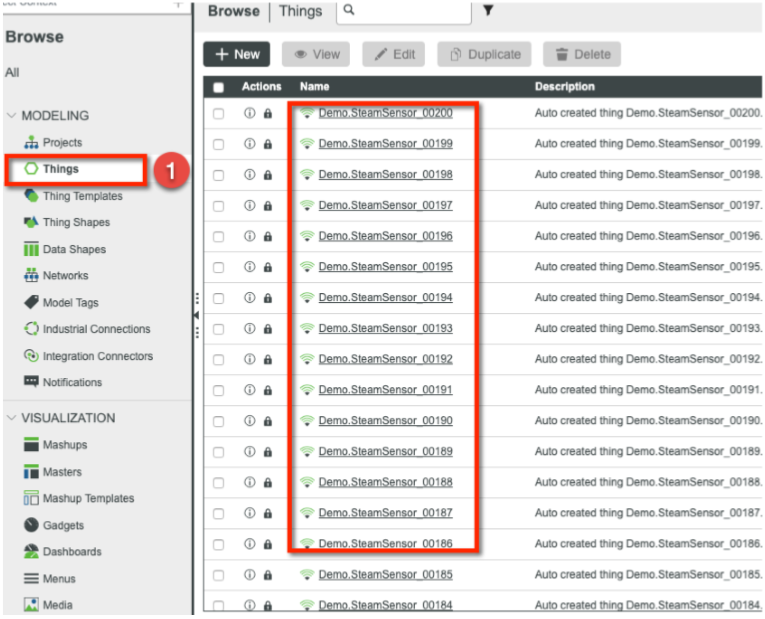
Task: Open Dashboards in sidebar
Action: click(x=62, y=552)
